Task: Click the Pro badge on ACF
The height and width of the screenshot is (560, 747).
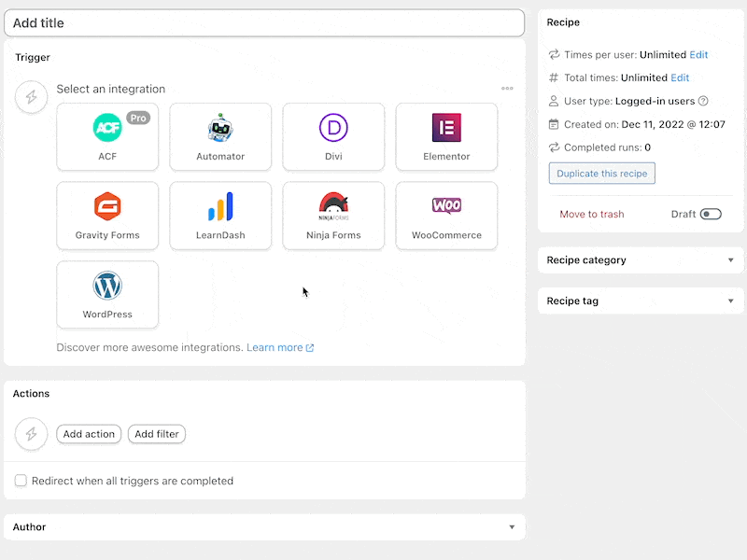Action: click(138, 118)
